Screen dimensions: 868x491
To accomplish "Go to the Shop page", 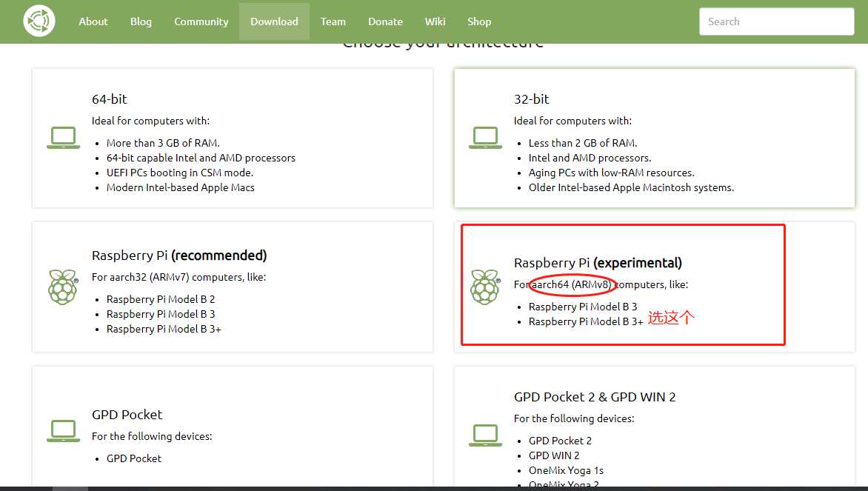I will pyautogui.click(x=479, y=21).
